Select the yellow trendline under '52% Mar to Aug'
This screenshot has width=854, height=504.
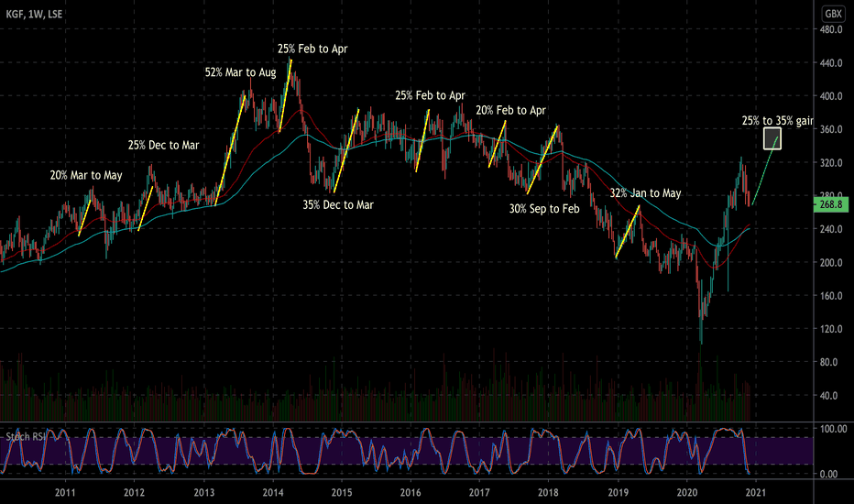tap(230, 150)
